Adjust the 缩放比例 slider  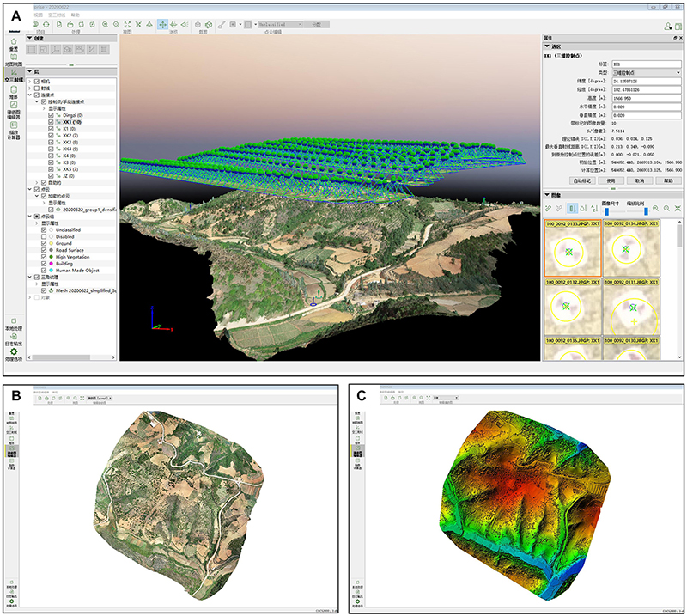pos(646,211)
